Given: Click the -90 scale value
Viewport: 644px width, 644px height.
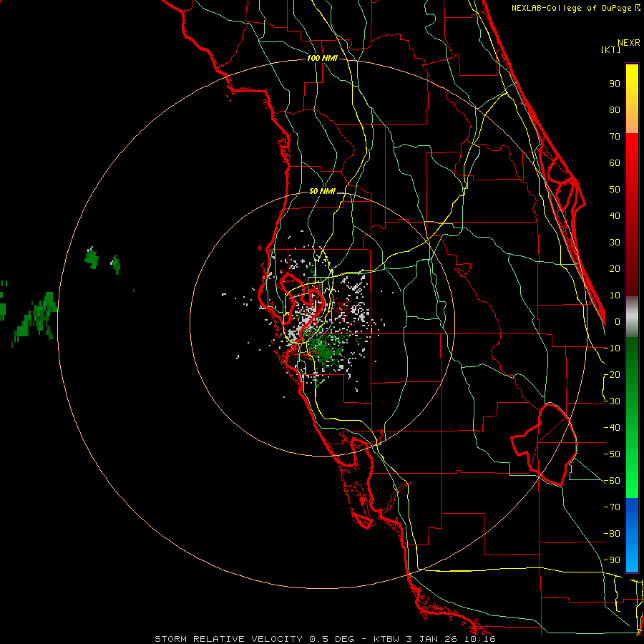Looking at the screenshot, I should [612, 560].
